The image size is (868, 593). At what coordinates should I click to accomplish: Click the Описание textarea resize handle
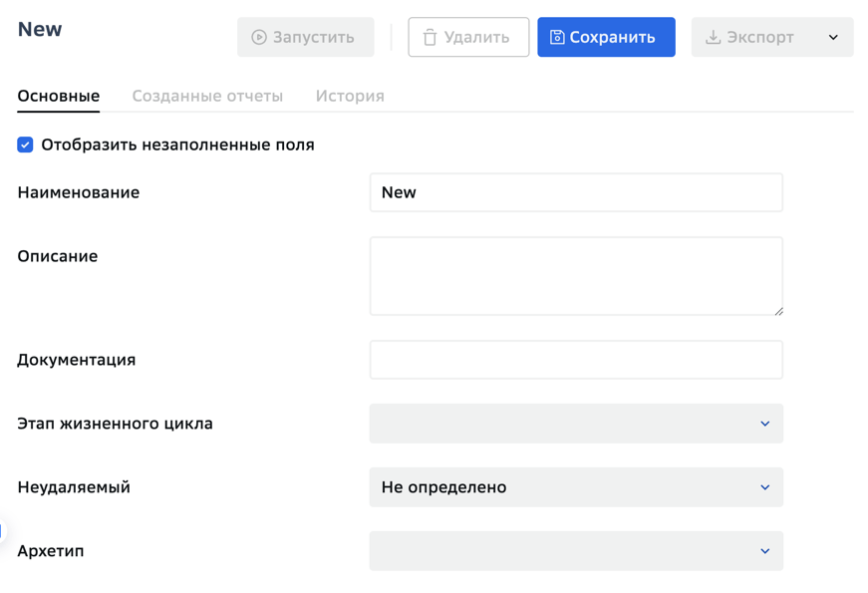778,311
